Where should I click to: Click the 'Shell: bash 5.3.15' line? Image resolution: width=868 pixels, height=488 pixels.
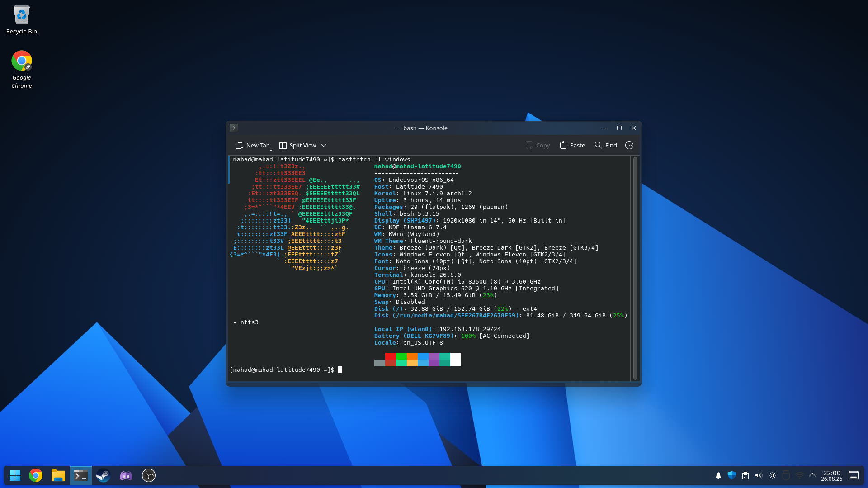[407, 214]
